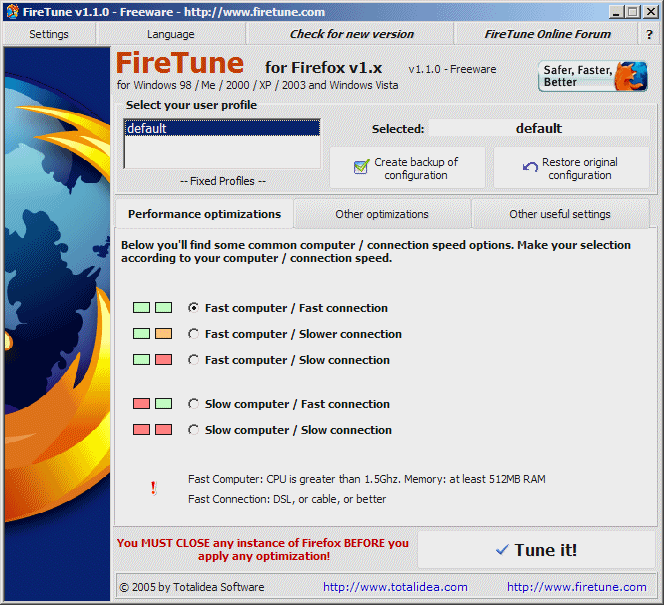The width and height of the screenshot is (664, 605).
Task: Click the red exclamation mark info icon
Action: pos(153,488)
